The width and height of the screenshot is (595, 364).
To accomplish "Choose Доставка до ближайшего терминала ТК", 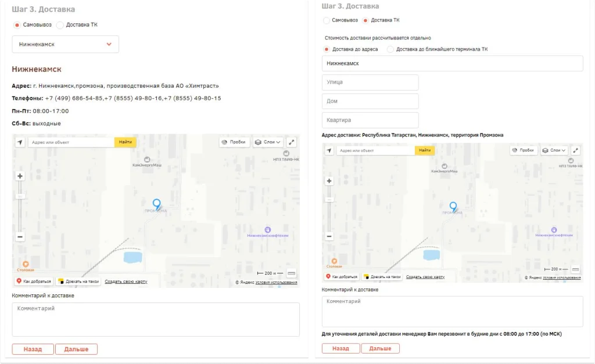I will (x=390, y=49).
